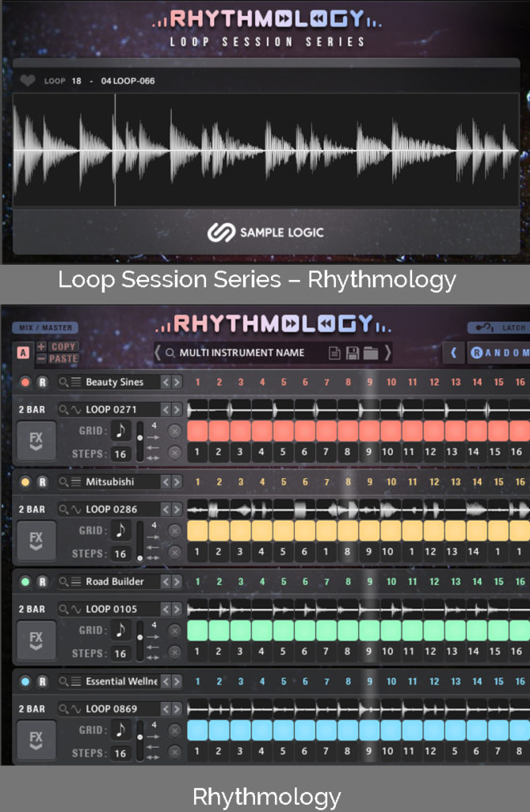Viewport: 530px width, 812px height.
Task: Toggle the blue Essential Wellne power dot
Action: coord(25,681)
